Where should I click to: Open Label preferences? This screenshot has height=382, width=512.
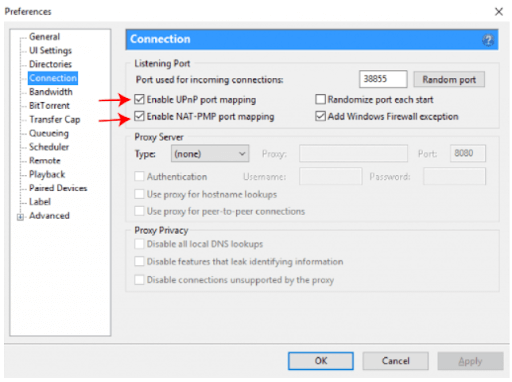click(x=40, y=202)
